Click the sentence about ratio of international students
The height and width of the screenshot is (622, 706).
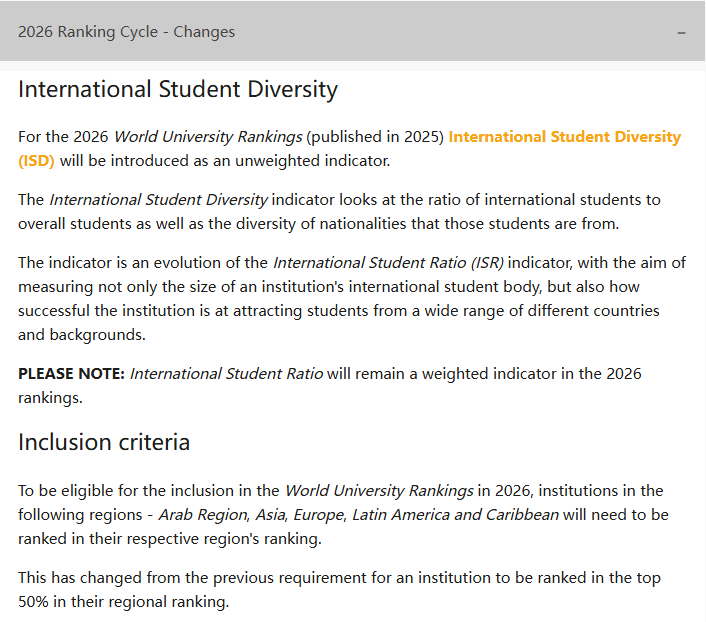click(x=339, y=212)
